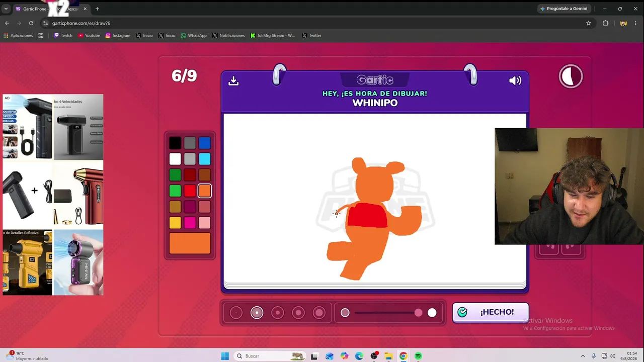The height and width of the screenshot is (362, 644).
Task: Pick the yellow color swatch
Action: click(175, 223)
